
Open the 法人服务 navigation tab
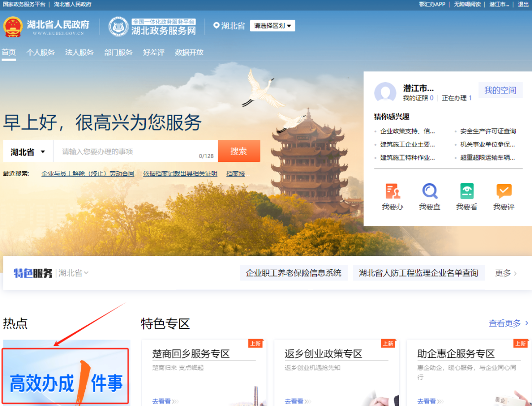tap(79, 52)
